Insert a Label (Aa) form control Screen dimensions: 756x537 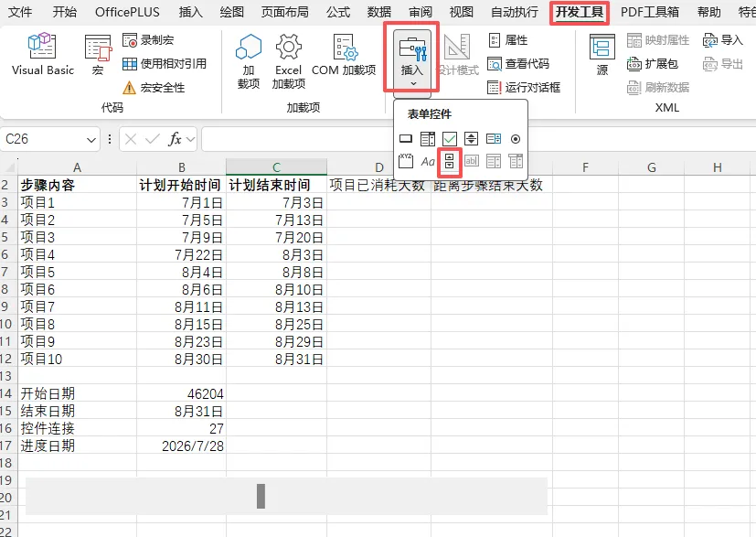(428, 161)
